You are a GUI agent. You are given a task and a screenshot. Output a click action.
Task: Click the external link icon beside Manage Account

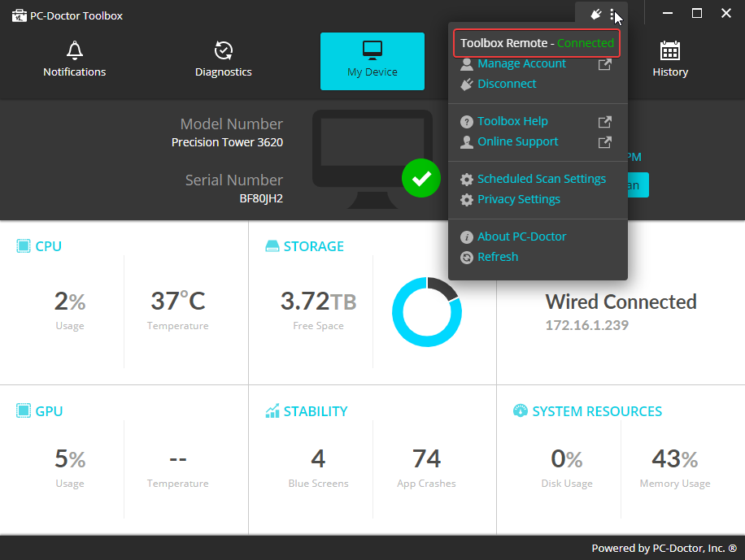tap(604, 64)
